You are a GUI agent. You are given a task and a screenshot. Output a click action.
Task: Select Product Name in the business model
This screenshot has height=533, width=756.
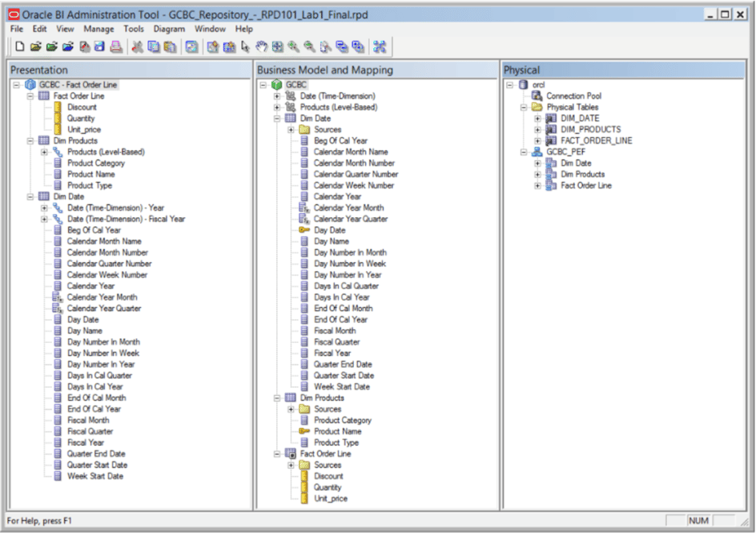tap(336, 431)
